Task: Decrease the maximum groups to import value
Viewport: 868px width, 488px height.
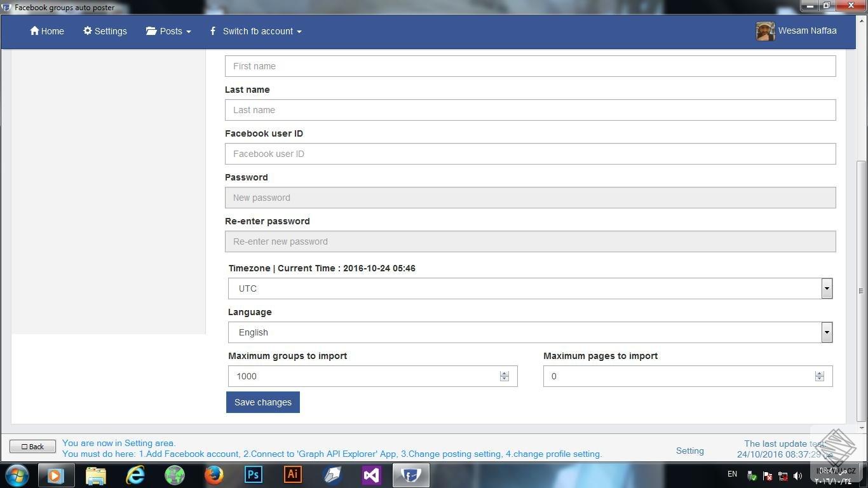Action: point(505,379)
